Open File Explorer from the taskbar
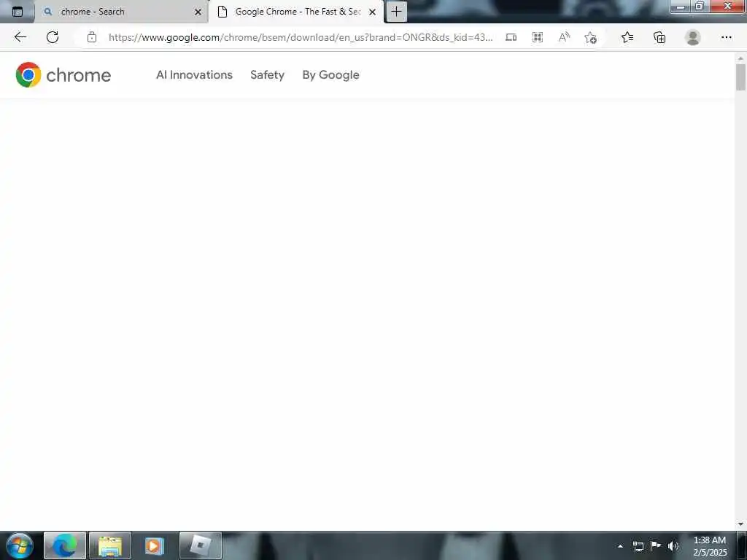The height and width of the screenshot is (560, 747). [110, 545]
